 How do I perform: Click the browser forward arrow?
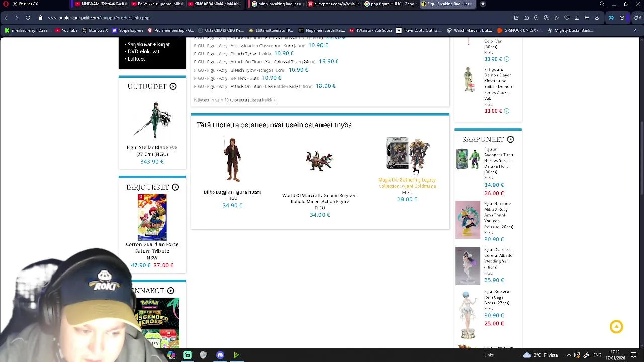[17, 18]
